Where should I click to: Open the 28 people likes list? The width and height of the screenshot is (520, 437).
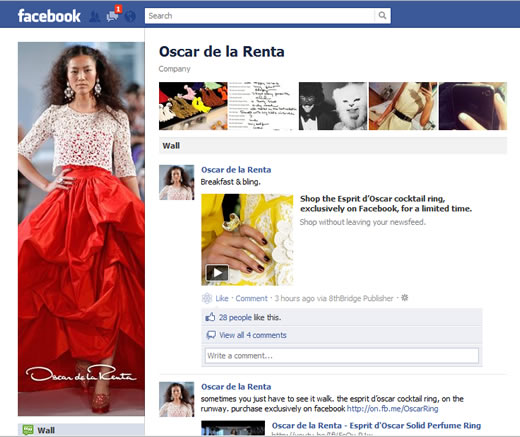pos(235,317)
